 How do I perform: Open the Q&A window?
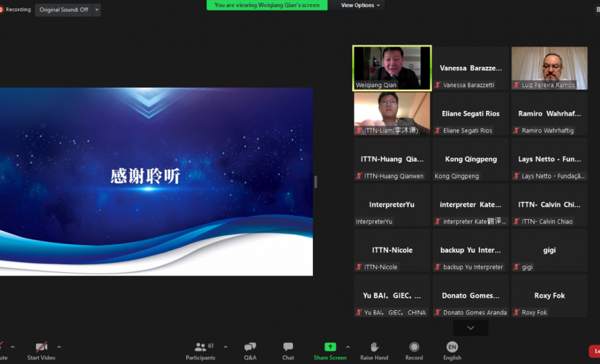pos(250,350)
